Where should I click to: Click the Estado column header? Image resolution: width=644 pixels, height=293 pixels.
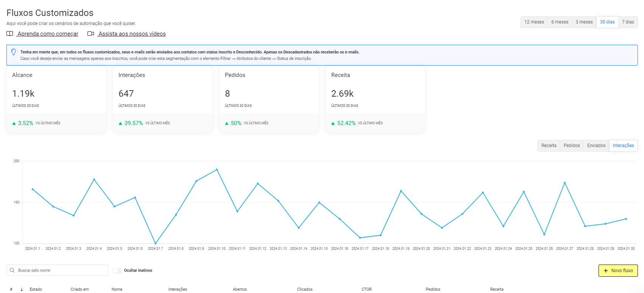pyautogui.click(x=36, y=289)
